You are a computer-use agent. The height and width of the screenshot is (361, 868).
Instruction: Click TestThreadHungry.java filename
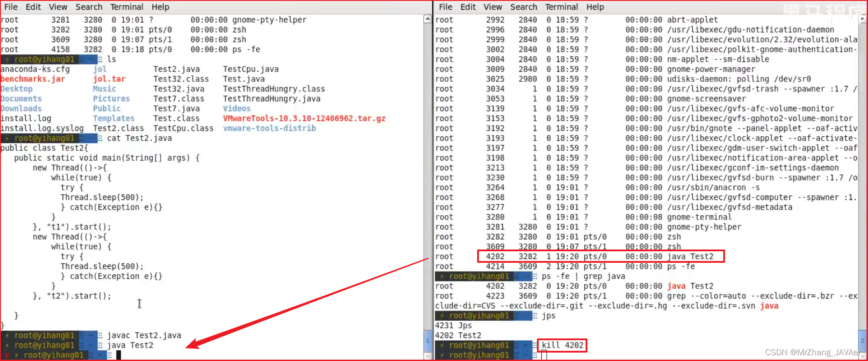click(272, 99)
